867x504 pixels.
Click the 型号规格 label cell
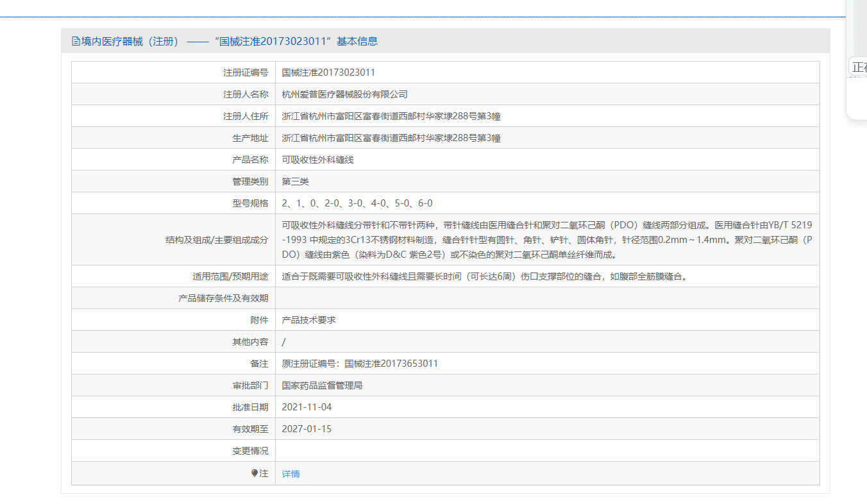point(173,203)
